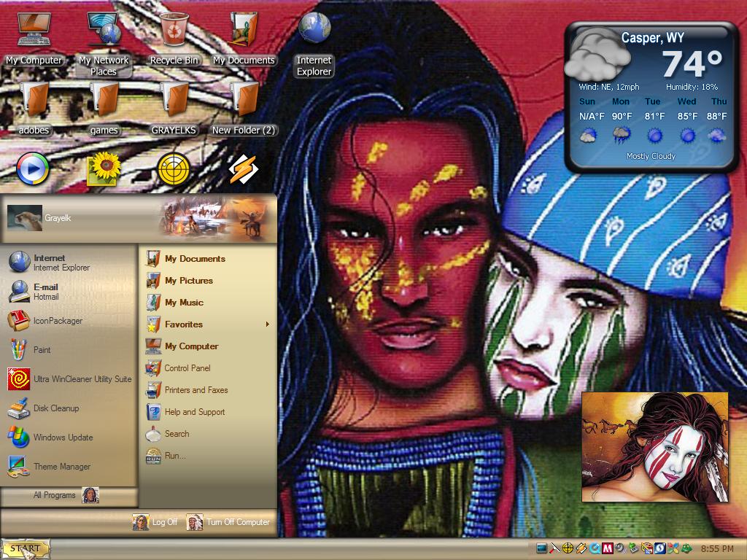Launch Winamp lightning bolt desktop icon
This screenshot has width=747, height=560.
click(x=244, y=168)
